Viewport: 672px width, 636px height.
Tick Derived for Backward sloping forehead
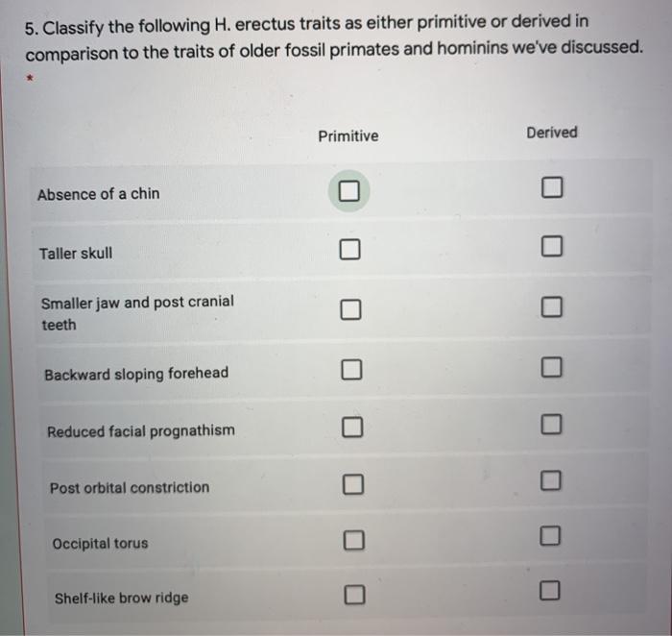click(552, 367)
